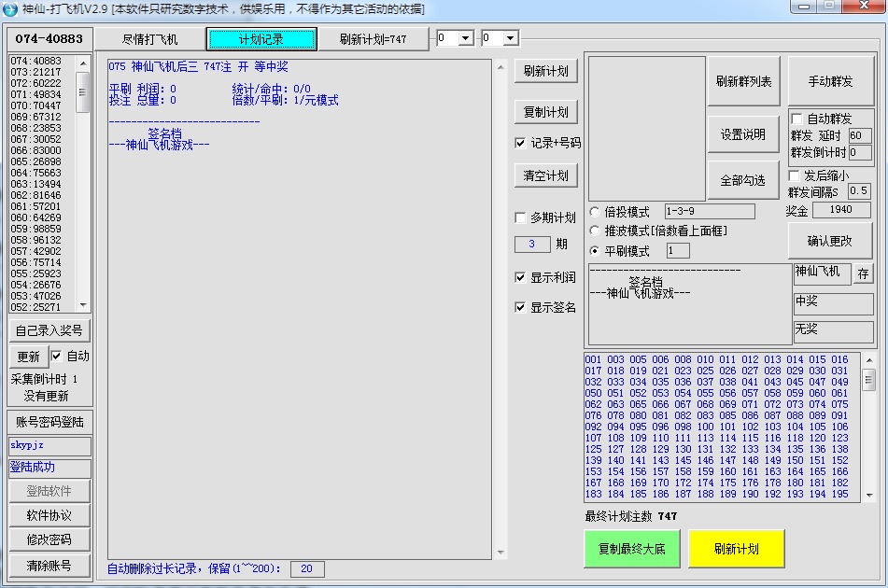Toggle the 显示利润 checkbox
Image resolution: width=888 pixels, height=588 pixels.
click(x=521, y=277)
